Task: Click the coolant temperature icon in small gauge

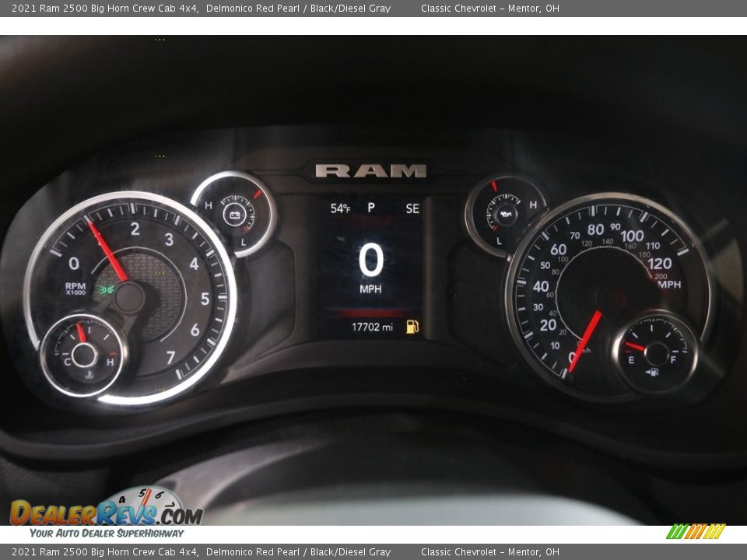Action: click(89, 376)
